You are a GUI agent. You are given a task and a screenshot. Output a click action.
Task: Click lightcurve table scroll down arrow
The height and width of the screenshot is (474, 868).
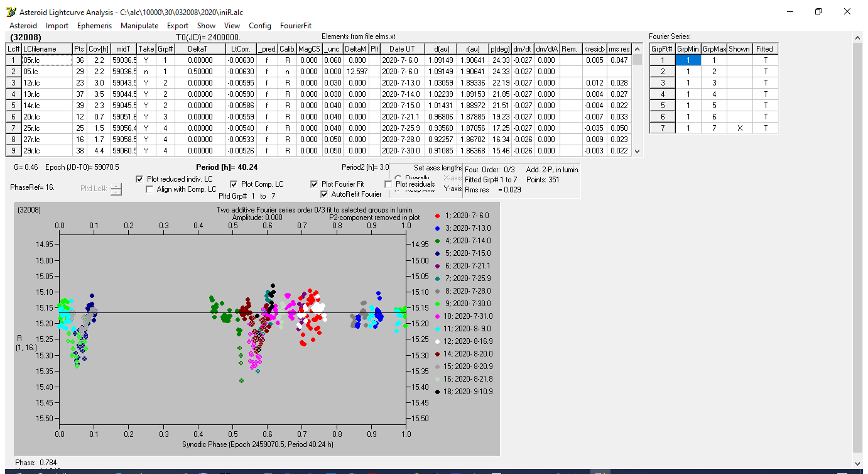tap(637, 151)
